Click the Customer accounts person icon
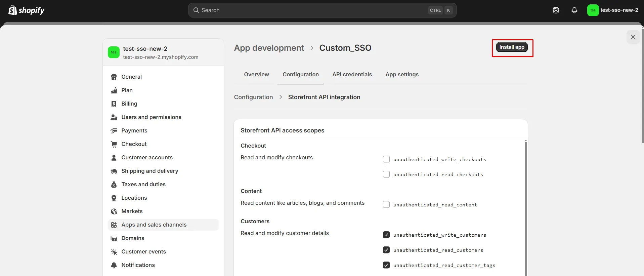 pyautogui.click(x=114, y=158)
